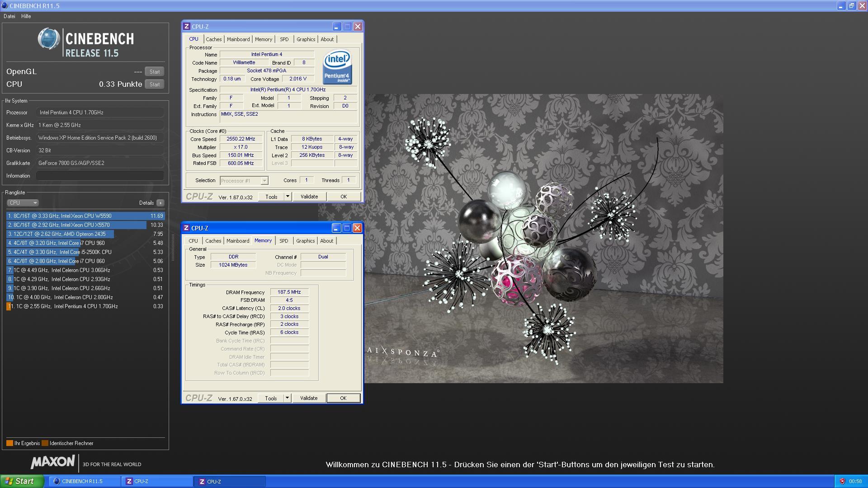The height and width of the screenshot is (488, 868).
Task: Switch to SPD tab in top CPU-Z window
Action: click(x=284, y=39)
